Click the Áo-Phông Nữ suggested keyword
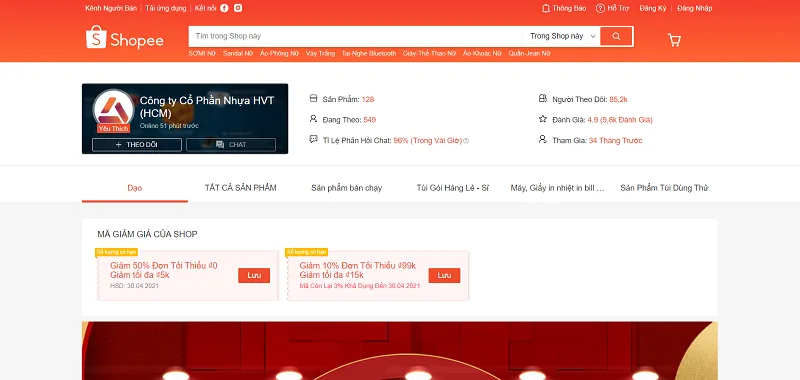The height and width of the screenshot is (380, 800). (x=279, y=53)
